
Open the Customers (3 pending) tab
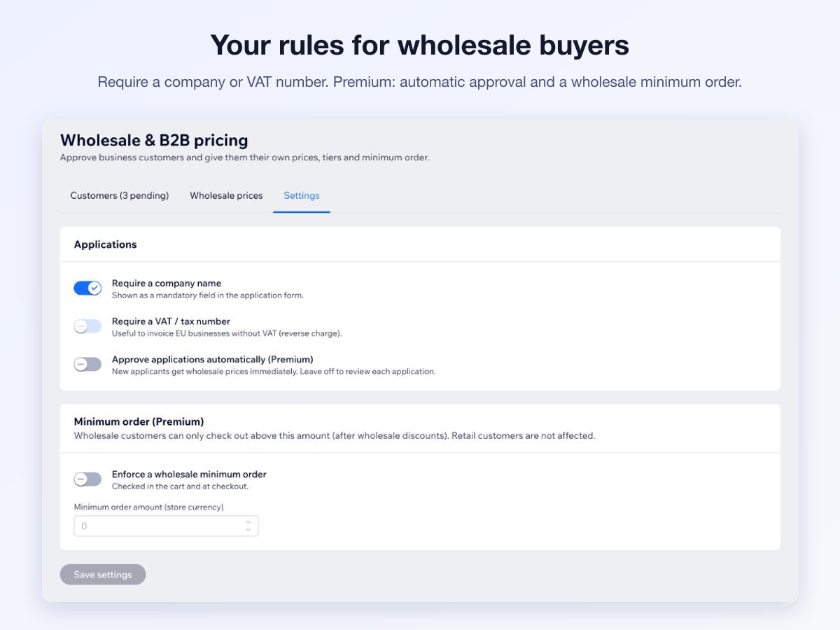pyautogui.click(x=120, y=196)
